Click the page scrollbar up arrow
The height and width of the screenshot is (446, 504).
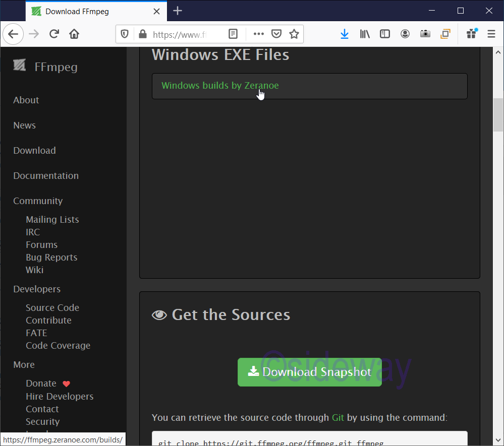coord(498,52)
